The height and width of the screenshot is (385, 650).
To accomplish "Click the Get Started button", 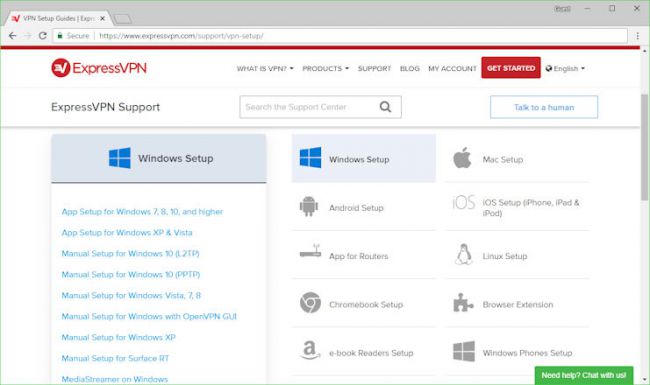I will point(511,68).
